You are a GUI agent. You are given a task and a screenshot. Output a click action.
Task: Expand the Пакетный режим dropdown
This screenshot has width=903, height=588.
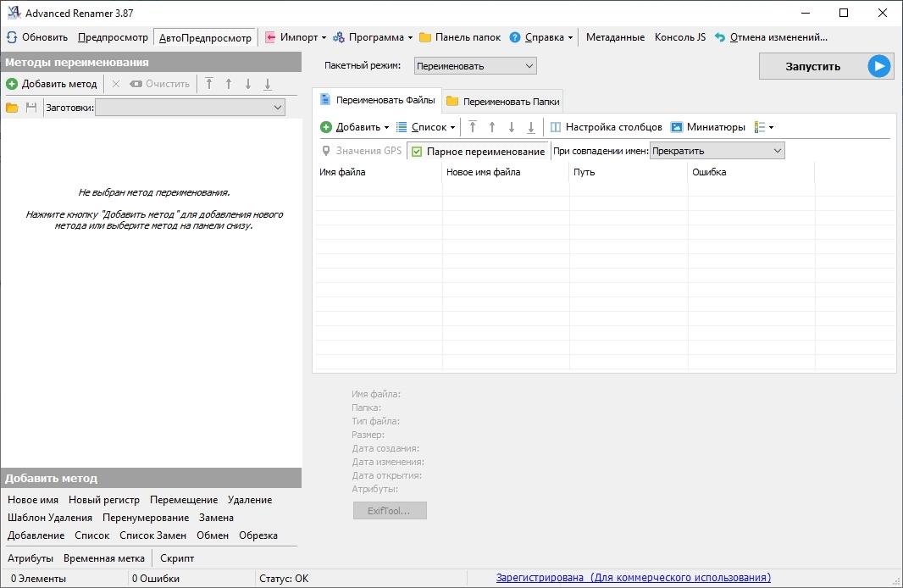click(x=475, y=66)
